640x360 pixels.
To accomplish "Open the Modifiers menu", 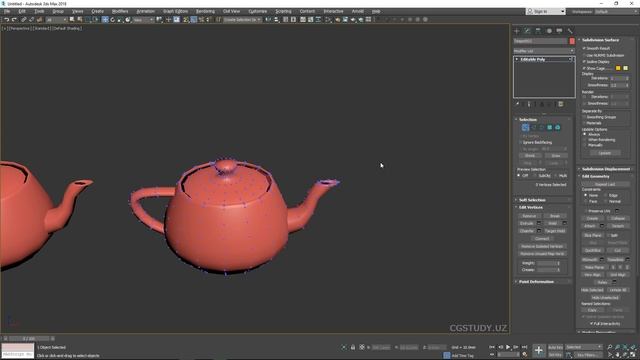I will pos(120,11).
